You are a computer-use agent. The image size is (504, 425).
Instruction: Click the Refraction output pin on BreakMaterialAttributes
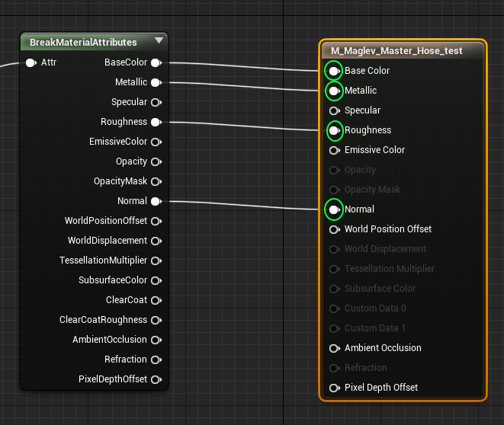pos(156,359)
